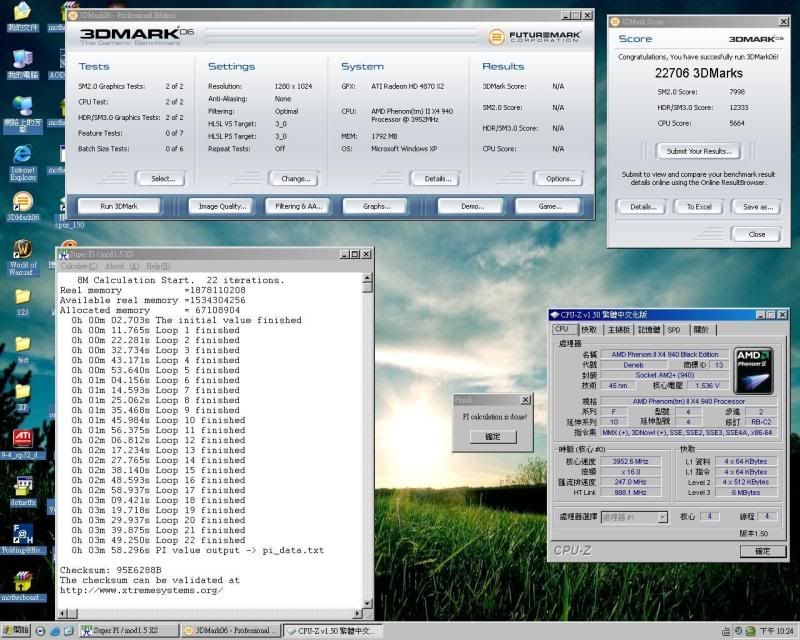
Task: Open the network places desktop icon
Action: point(22,114)
